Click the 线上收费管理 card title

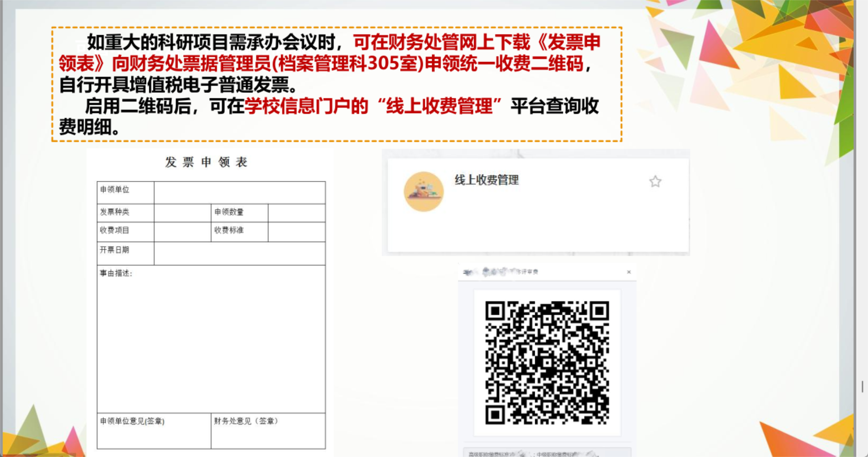coord(487,180)
